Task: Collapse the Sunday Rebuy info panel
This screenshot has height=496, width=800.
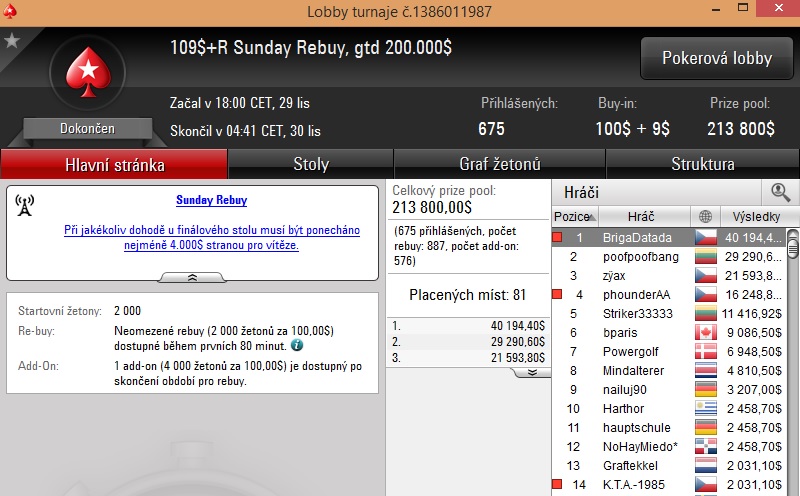Action: point(192,277)
